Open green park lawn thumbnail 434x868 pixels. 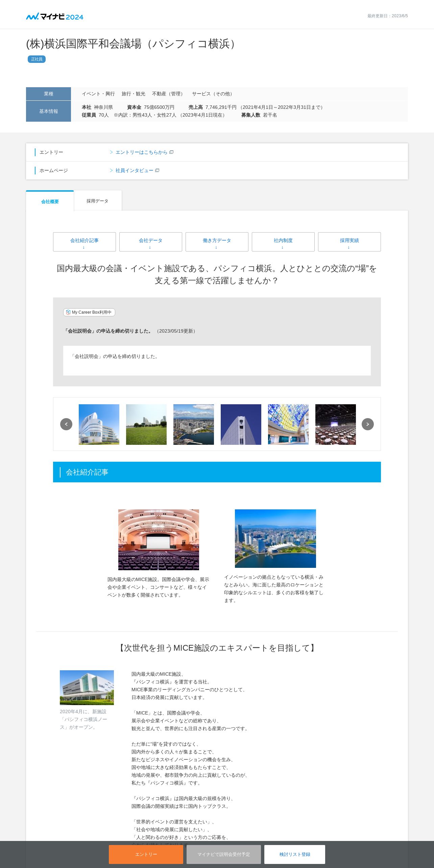(x=146, y=425)
